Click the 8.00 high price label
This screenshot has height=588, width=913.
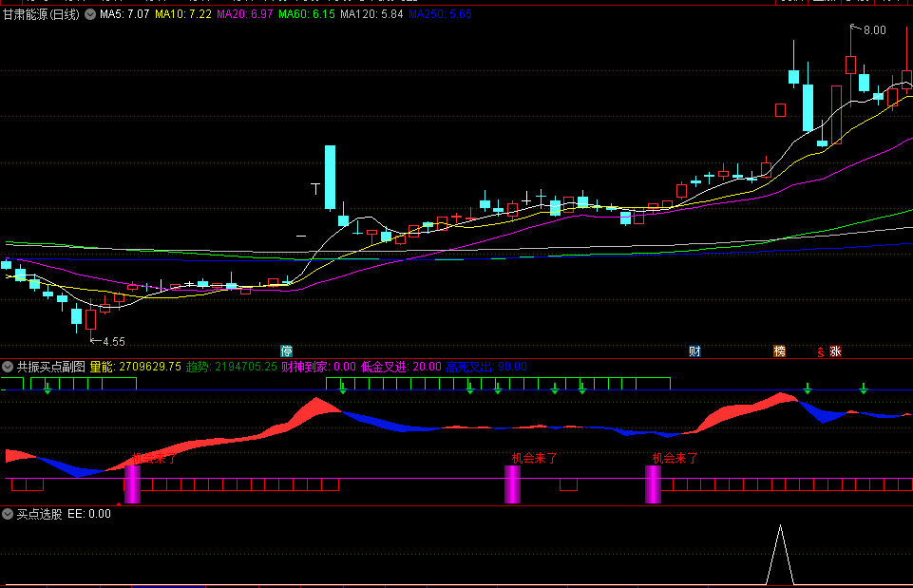(x=874, y=30)
